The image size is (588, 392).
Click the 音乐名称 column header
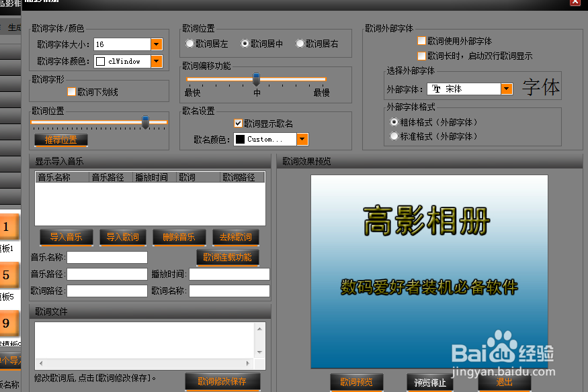62,177
